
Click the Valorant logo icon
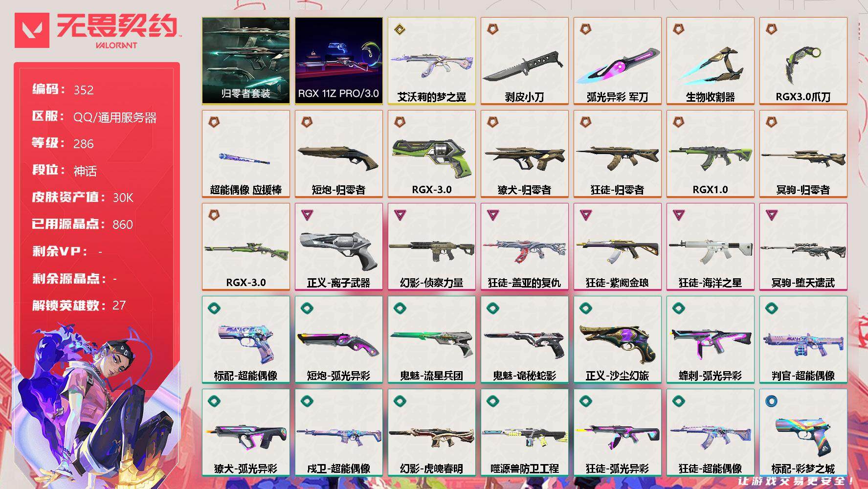(x=32, y=30)
